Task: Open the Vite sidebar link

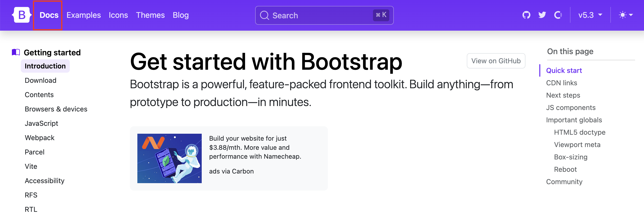Action: pos(31,166)
